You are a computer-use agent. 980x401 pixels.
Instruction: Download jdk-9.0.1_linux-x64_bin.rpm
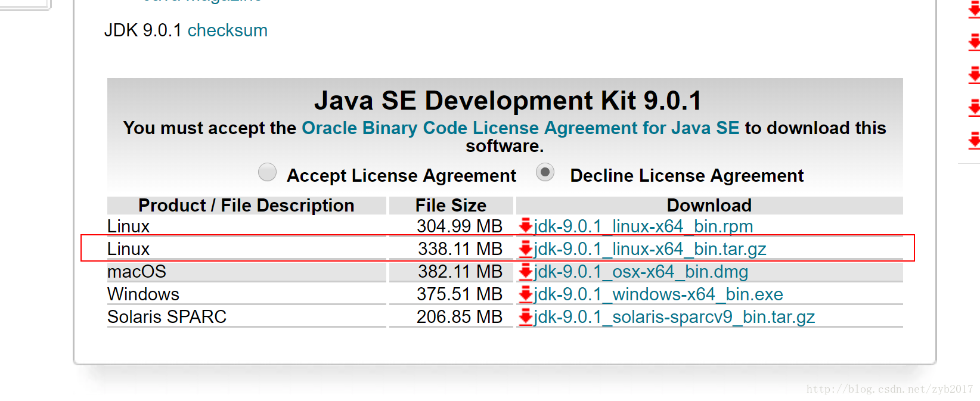[x=643, y=226]
